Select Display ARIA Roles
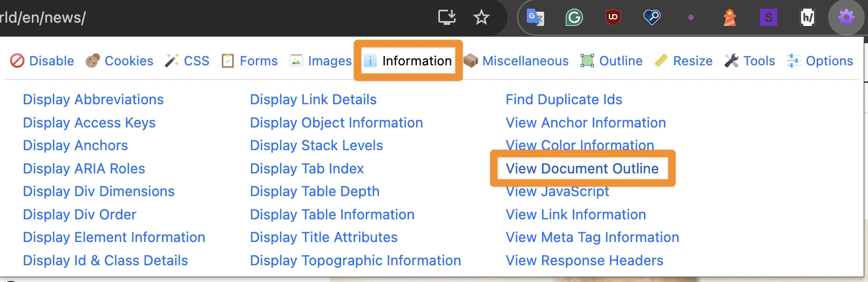 tap(84, 169)
